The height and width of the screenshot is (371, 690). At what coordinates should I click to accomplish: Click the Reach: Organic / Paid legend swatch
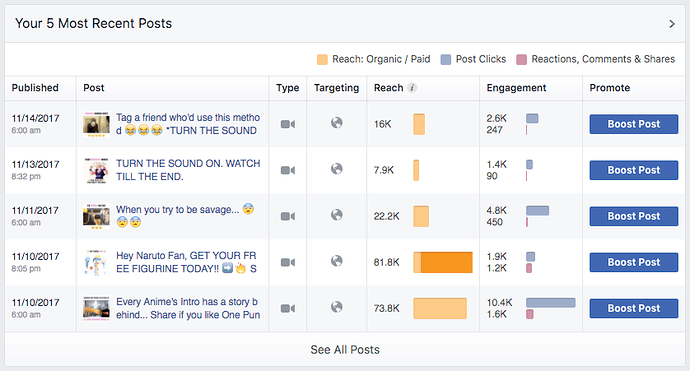click(x=322, y=59)
